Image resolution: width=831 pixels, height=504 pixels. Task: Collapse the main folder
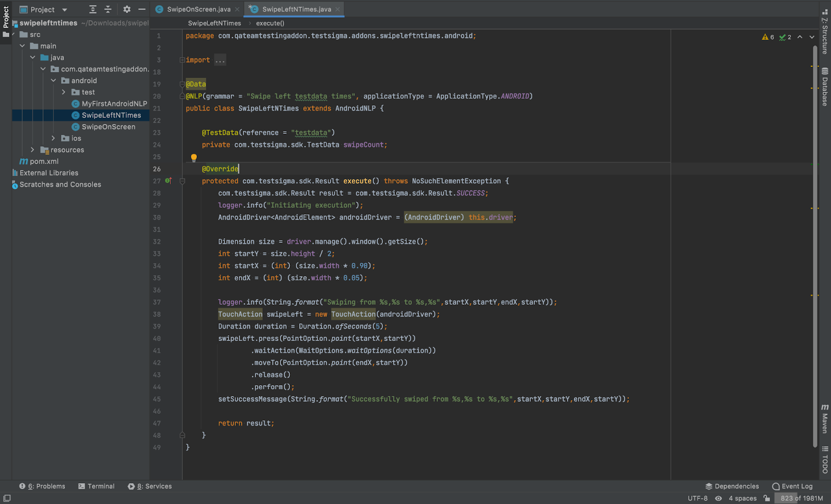tap(22, 46)
